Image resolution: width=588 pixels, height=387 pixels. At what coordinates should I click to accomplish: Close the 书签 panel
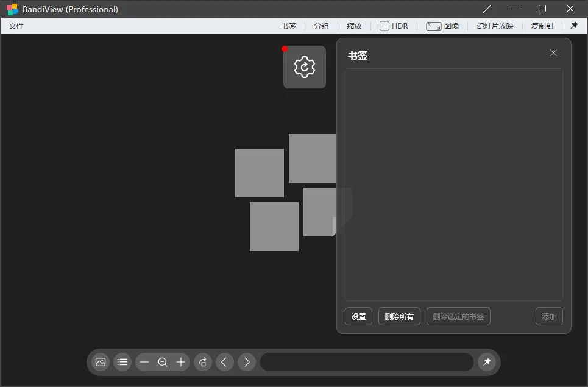point(553,53)
